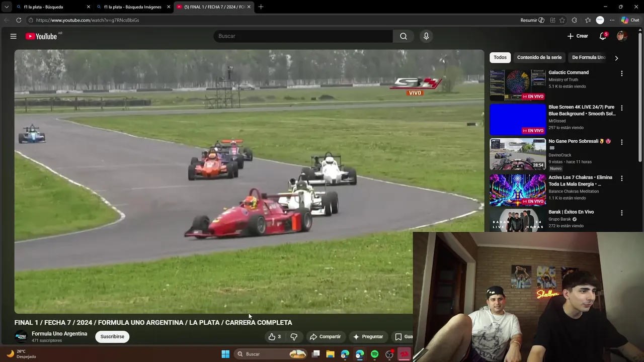This screenshot has height=362, width=644.
Task: Click the YouTube search magnifier button
Action: tap(404, 36)
